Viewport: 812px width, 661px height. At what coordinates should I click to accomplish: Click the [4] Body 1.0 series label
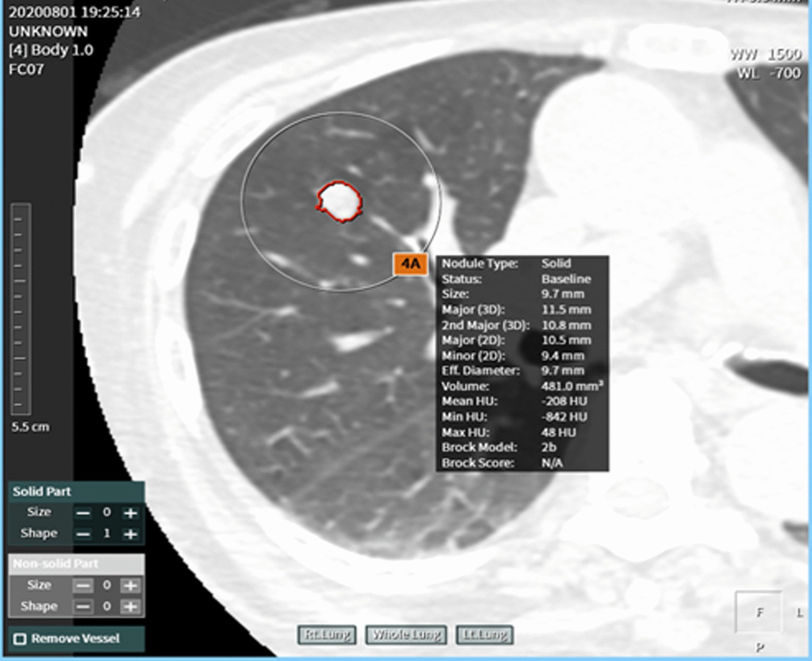click(x=51, y=50)
